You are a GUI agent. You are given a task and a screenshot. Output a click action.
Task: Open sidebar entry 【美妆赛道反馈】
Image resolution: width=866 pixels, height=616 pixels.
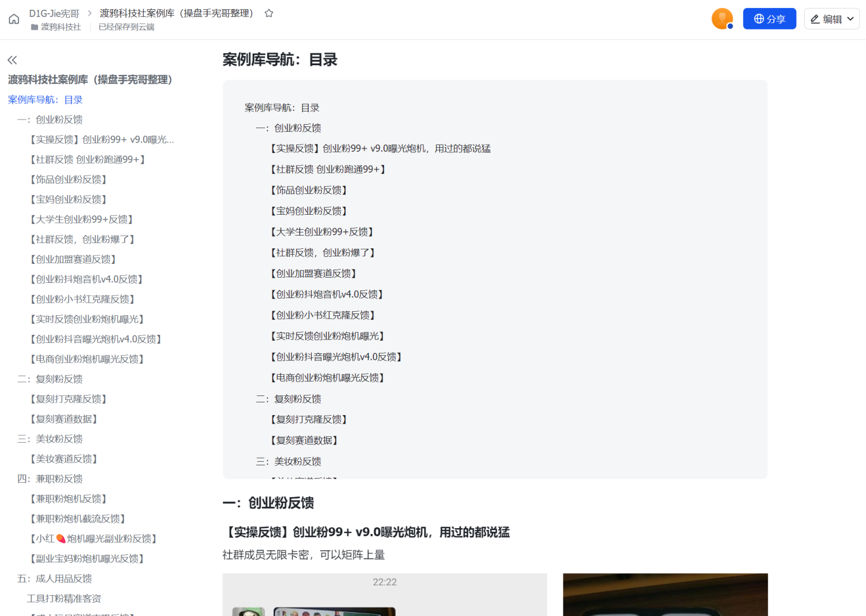[64, 459]
